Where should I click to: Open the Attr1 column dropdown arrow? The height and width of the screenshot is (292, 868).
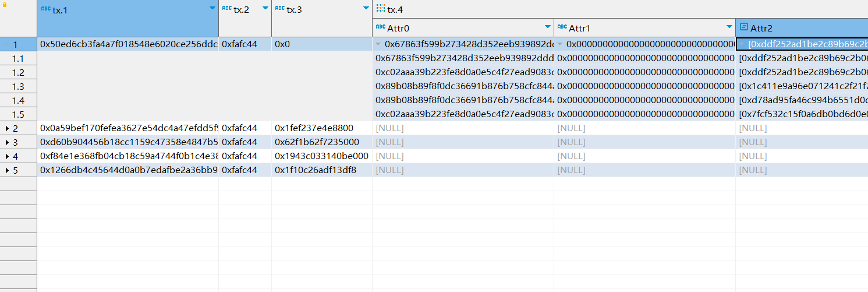[729, 27]
